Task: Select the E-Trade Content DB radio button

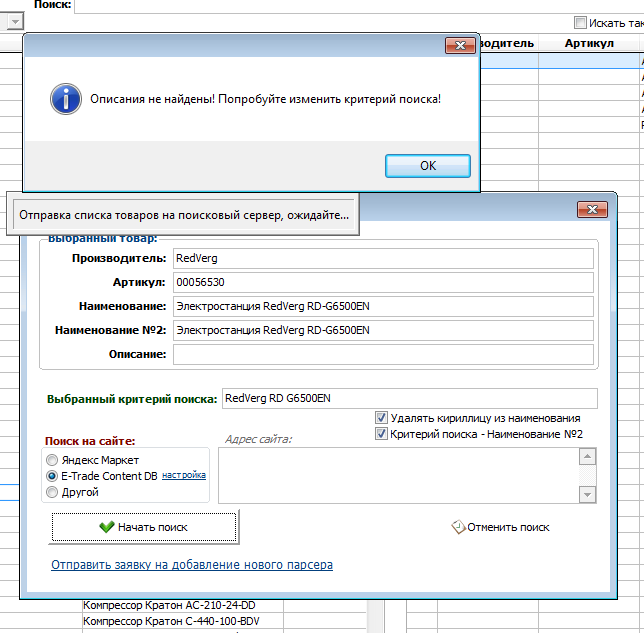Action: pyautogui.click(x=52, y=476)
